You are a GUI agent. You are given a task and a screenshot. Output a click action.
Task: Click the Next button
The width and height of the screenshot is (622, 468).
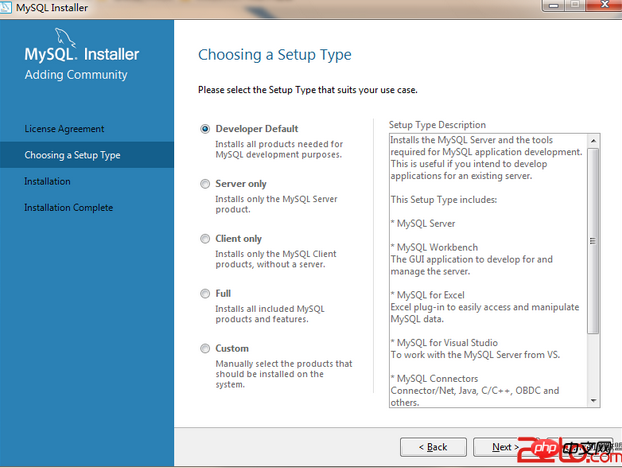coord(505,447)
